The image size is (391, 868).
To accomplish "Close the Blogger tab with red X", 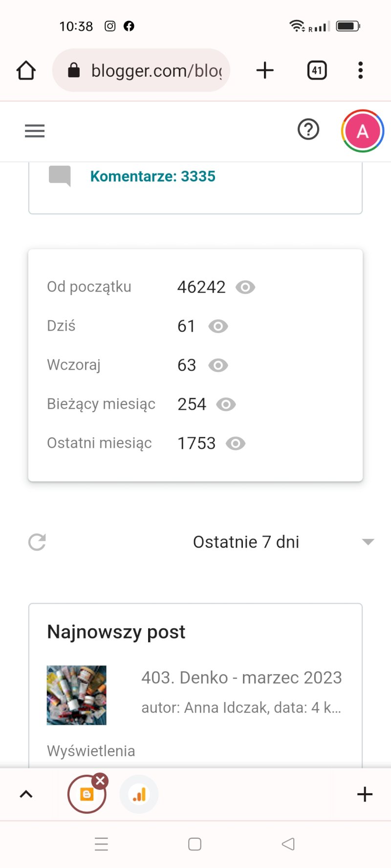I will [x=100, y=781].
